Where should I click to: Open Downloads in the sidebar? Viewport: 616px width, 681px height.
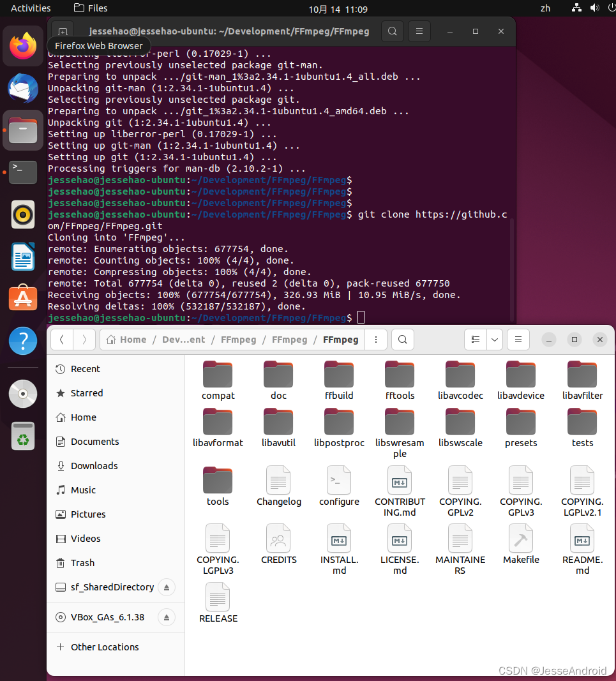click(x=116, y=466)
